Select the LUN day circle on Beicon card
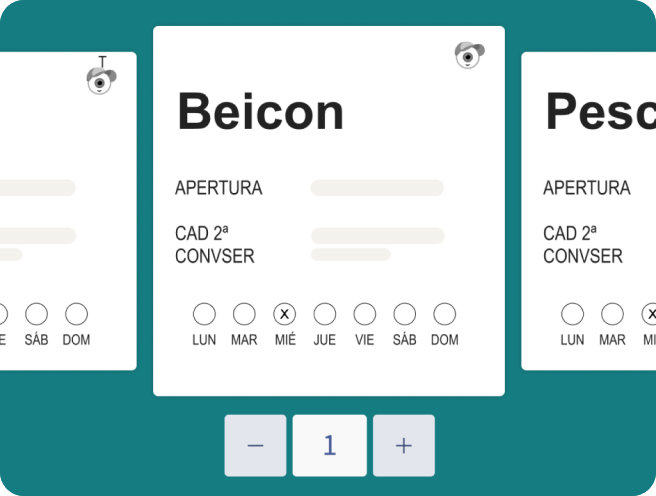The image size is (656, 496). (204, 314)
